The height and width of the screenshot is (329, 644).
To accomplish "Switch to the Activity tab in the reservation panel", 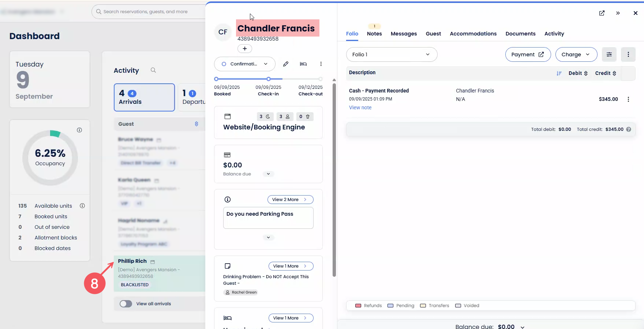I will pos(554,34).
